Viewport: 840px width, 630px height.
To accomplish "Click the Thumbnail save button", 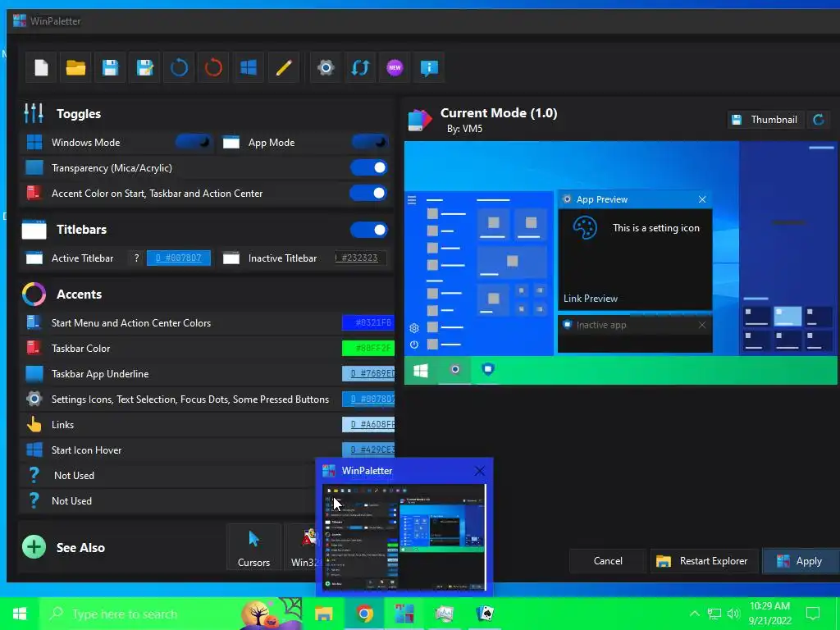I will [765, 120].
